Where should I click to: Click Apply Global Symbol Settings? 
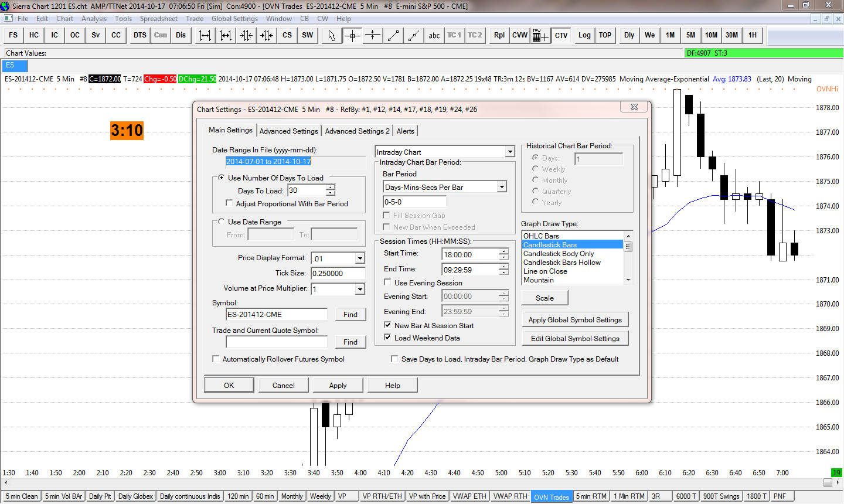pos(575,319)
